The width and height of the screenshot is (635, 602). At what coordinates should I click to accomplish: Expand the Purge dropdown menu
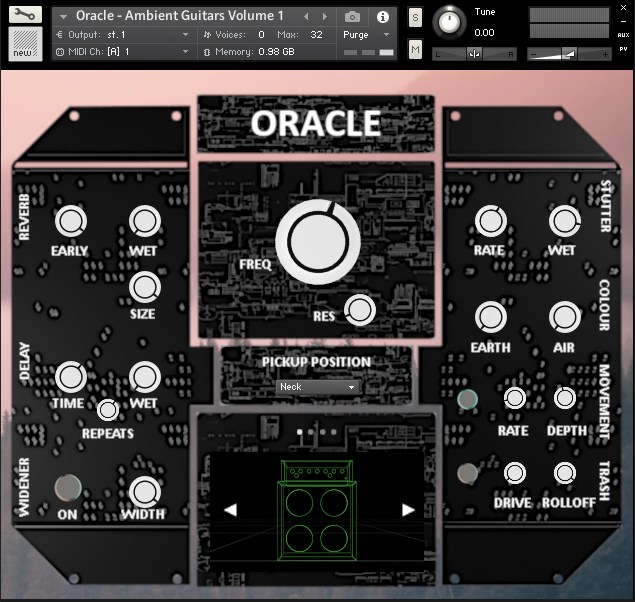(366, 34)
